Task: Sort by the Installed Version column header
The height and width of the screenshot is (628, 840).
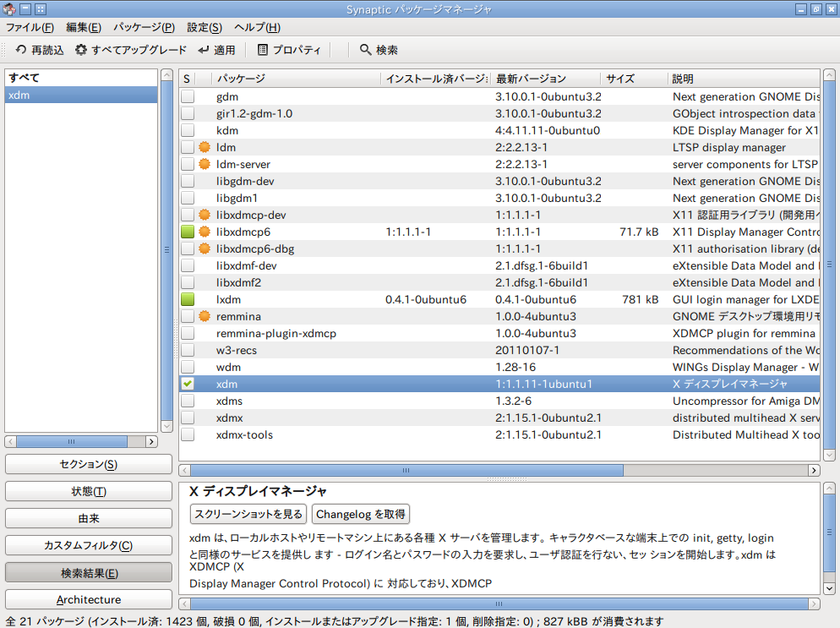Action: (x=435, y=79)
